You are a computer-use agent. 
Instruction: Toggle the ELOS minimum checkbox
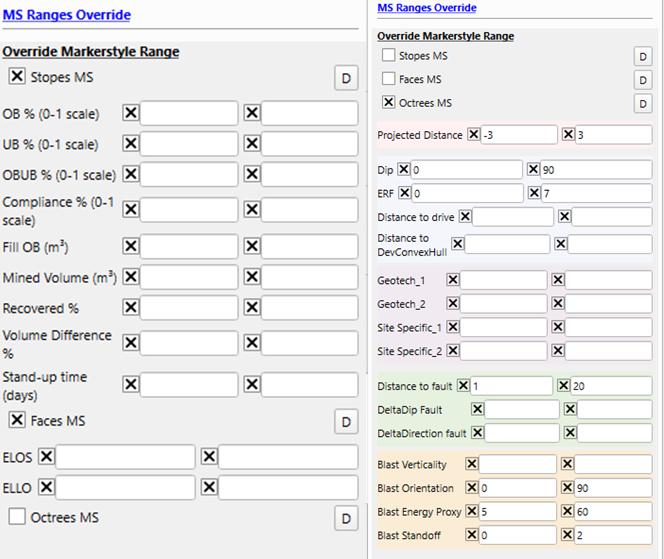click(46, 457)
